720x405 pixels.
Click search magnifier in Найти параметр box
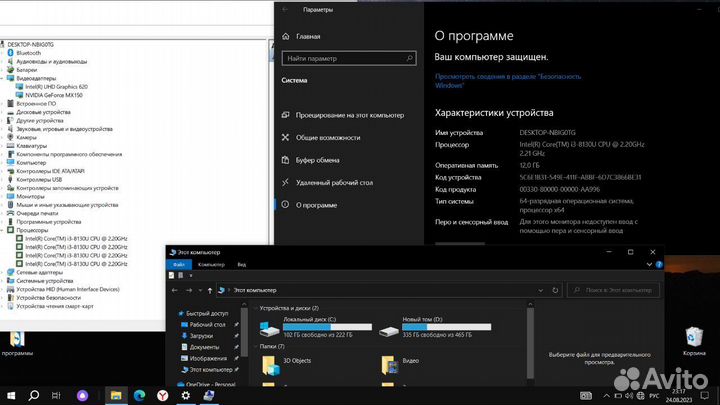(409, 58)
